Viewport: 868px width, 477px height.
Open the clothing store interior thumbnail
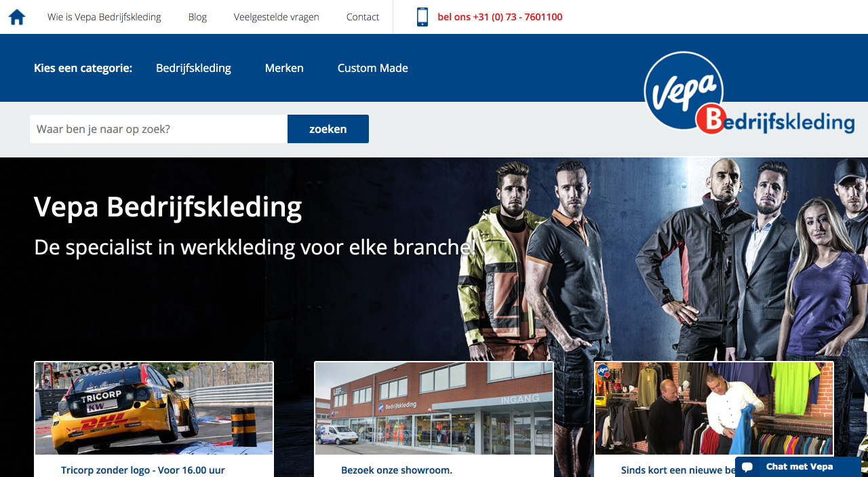[714, 408]
